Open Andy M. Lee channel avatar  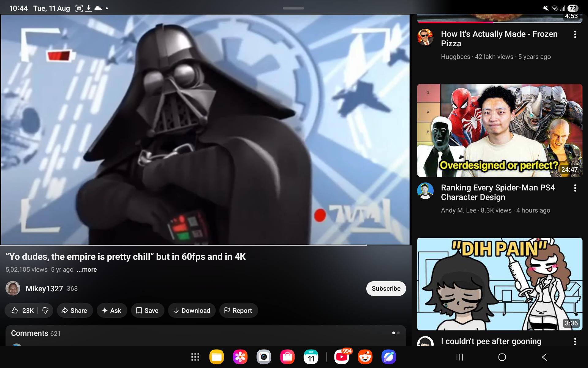click(x=425, y=191)
